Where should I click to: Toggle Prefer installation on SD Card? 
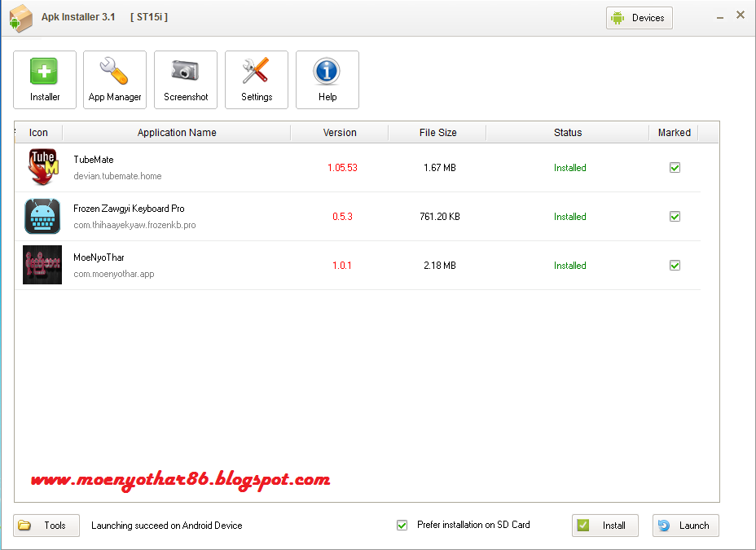pyautogui.click(x=402, y=525)
